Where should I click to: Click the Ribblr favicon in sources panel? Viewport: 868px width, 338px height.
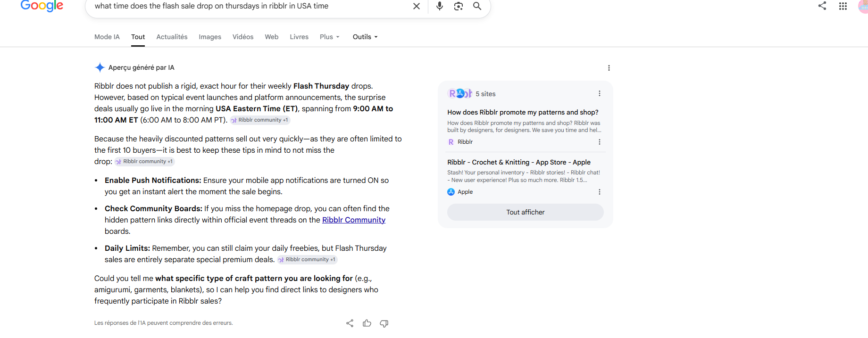(451, 142)
